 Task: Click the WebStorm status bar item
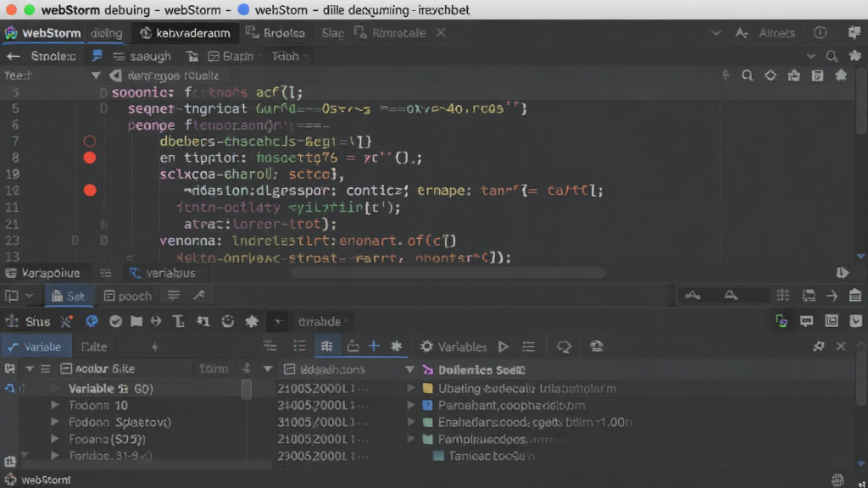(38, 480)
